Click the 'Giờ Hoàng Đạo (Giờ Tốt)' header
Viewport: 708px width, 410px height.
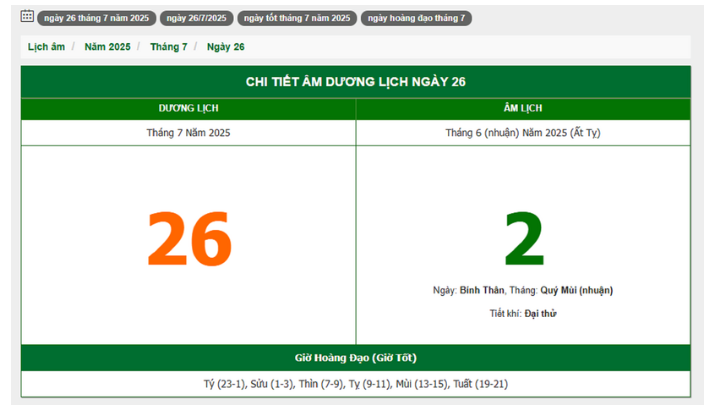click(355, 357)
